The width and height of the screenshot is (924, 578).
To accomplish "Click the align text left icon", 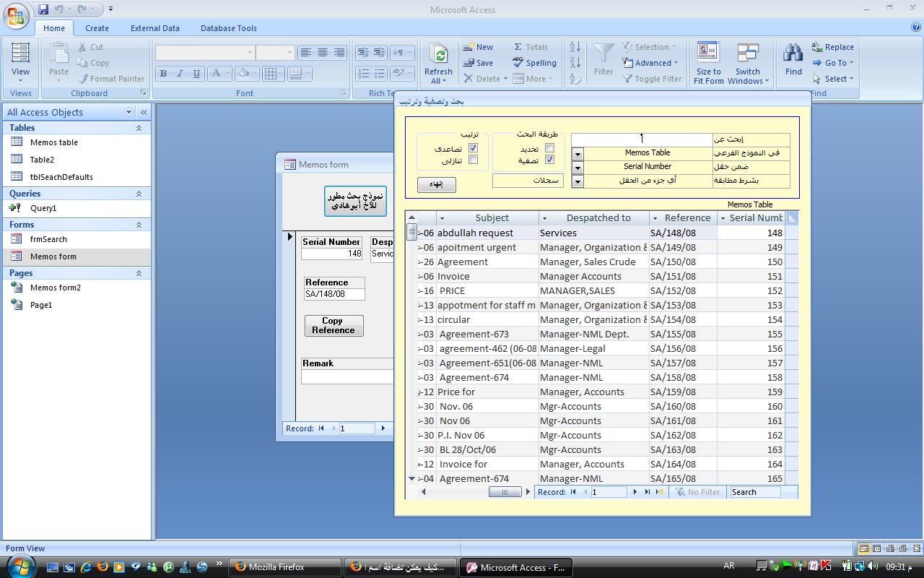I will [x=305, y=53].
